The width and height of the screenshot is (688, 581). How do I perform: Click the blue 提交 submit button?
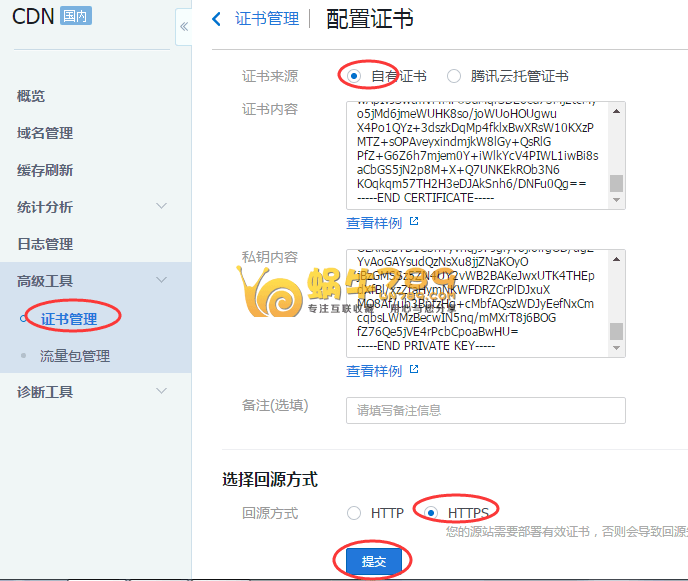[374, 561]
